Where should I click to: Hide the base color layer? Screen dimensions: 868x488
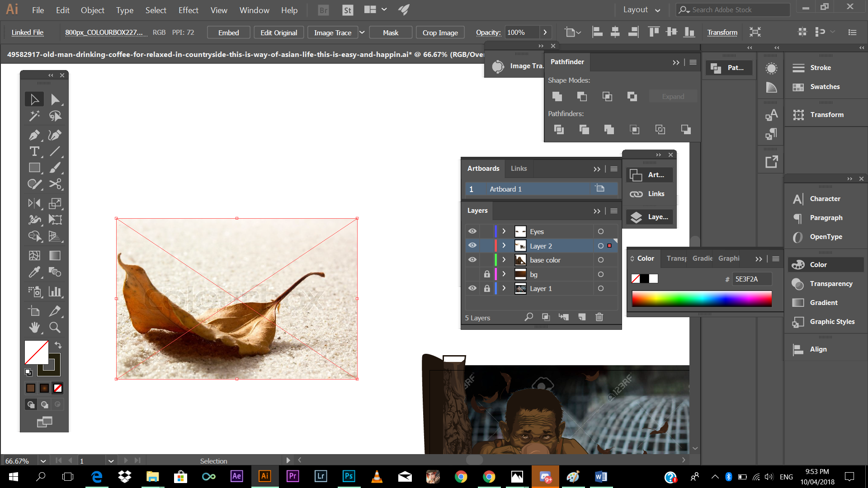[x=472, y=260]
